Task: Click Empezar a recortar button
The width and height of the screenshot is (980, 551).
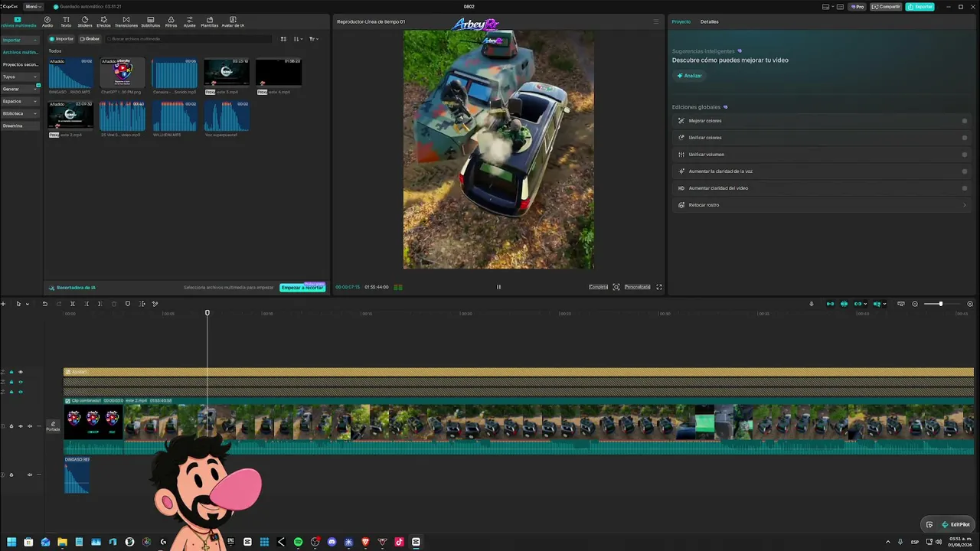Action: click(x=302, y=288)
